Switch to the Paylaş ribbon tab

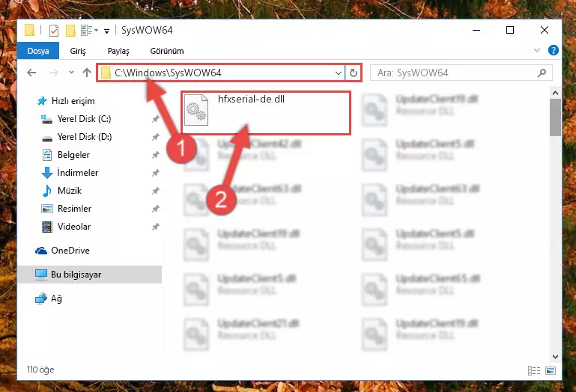(118, 51)
